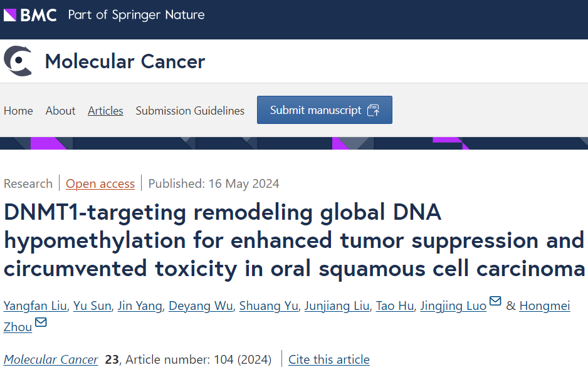The image size is (588, 370).
Task: Open email contact for Hongmei Zhou
Action: click(x=40, y=323)
